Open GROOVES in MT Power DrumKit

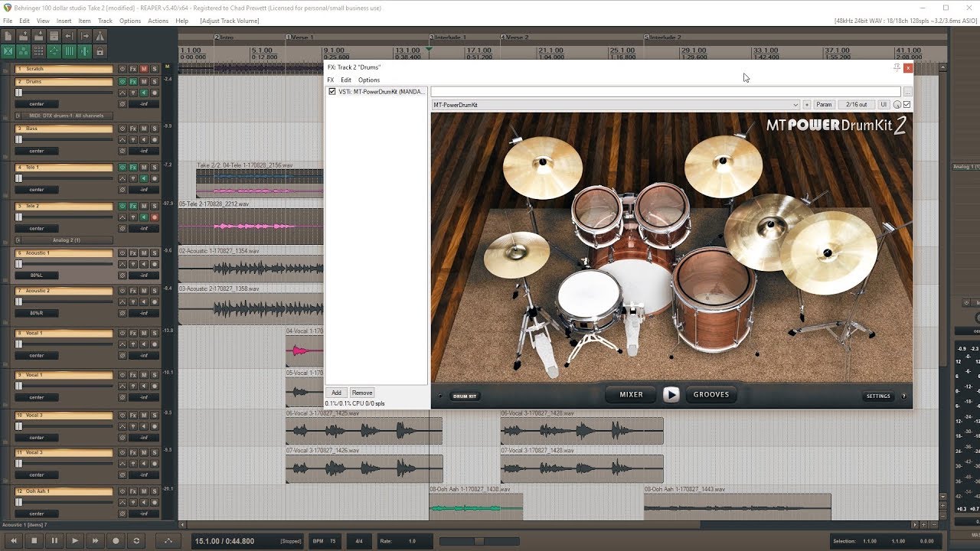[x=711, y=394]
